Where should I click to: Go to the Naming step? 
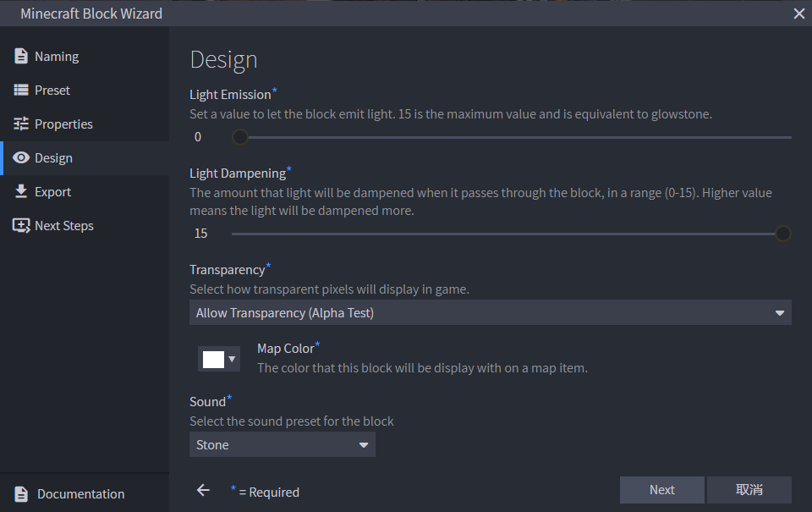[85, 56]
